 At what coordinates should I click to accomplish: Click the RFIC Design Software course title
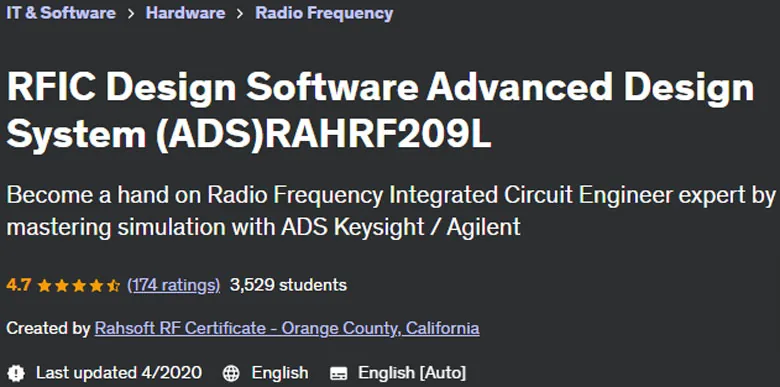click(381, 110)
